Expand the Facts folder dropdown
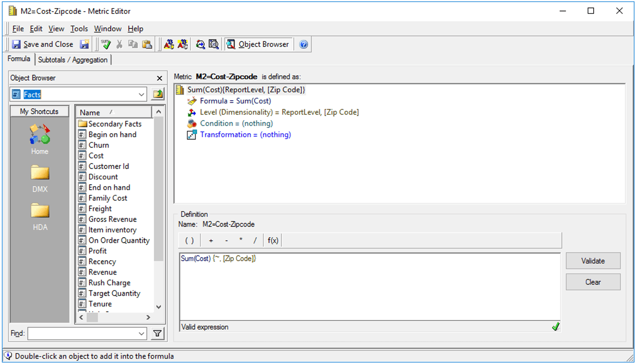636x364 pixels. pyautogui.click(x=141, y=94)
